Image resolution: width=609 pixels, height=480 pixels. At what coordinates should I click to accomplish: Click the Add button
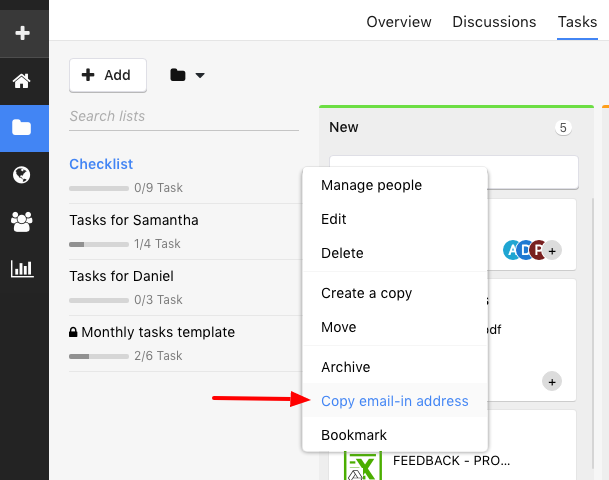tap(108, 75)
